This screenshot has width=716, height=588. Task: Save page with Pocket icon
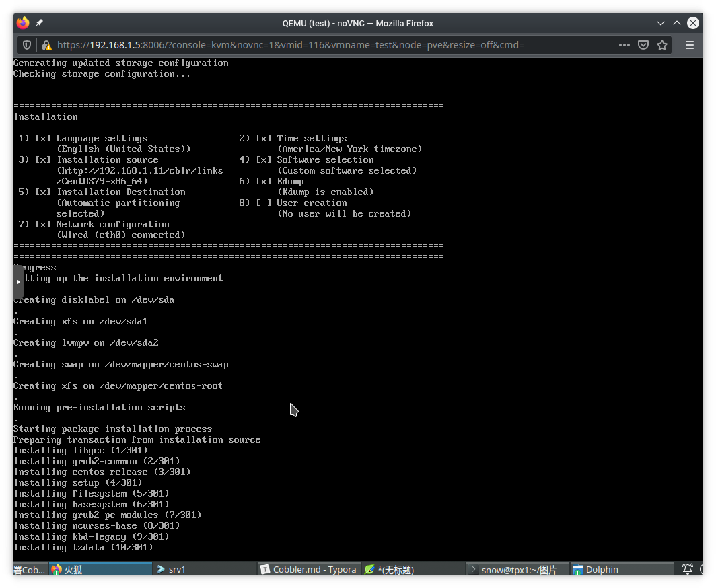(643, 45)
